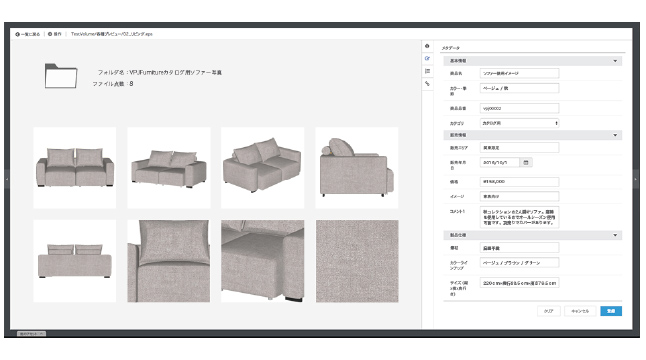Screen dimensions: 646x360
Task: Click the ファイル点数 file count text
Action: (112, 84)
